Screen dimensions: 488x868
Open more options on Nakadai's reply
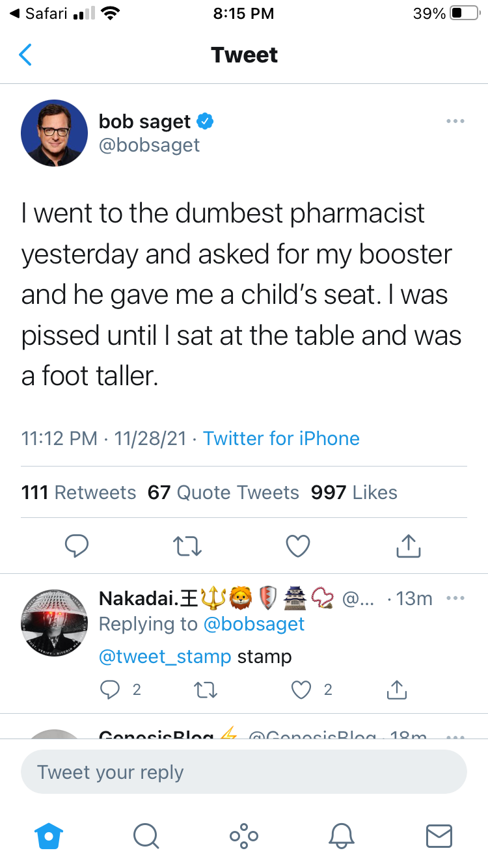click(455, 599)
